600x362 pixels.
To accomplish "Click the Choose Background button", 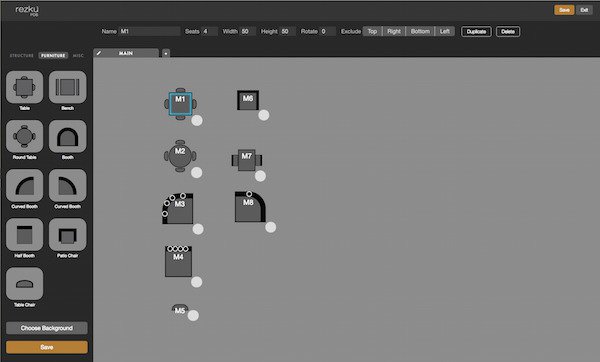I will [47, 328].
